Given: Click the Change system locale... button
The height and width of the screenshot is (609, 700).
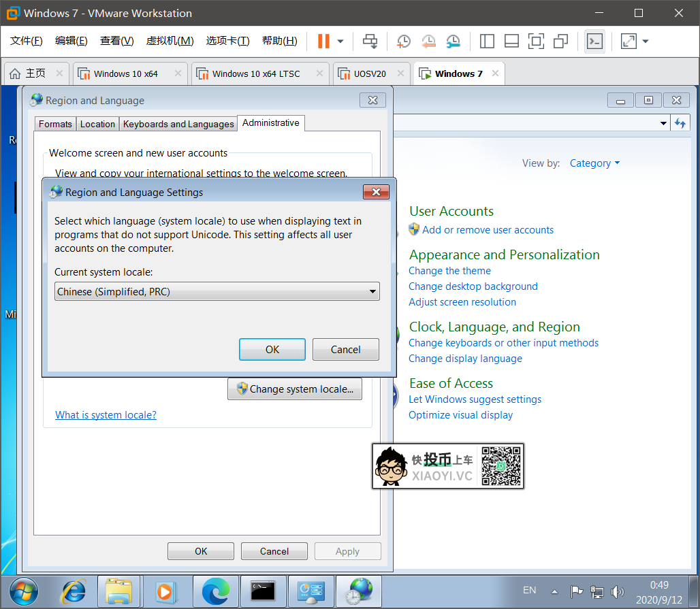Looking at the screenshot, I should coord(295,389).
